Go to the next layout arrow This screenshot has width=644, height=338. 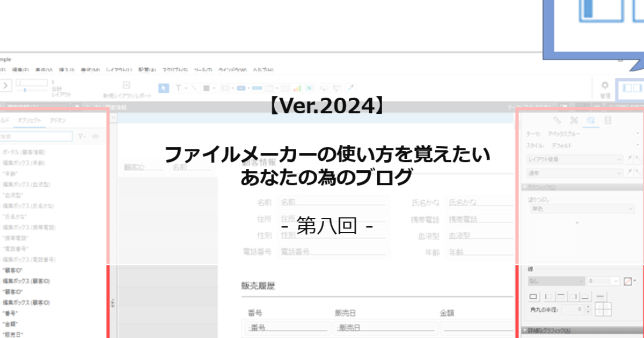click(x=6, y=85)
